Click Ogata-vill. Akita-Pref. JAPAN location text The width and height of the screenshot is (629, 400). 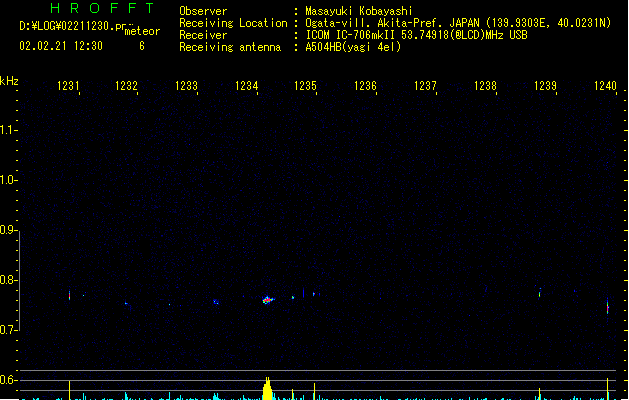pos(458,23)
